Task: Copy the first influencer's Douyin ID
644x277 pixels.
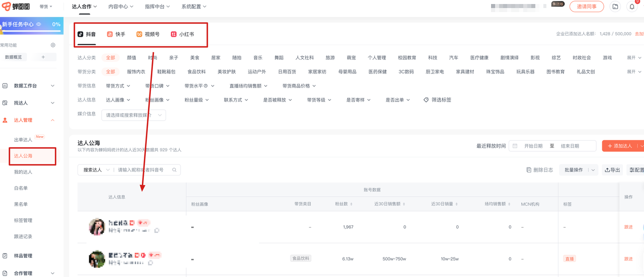Action: (x=157, y=230)
